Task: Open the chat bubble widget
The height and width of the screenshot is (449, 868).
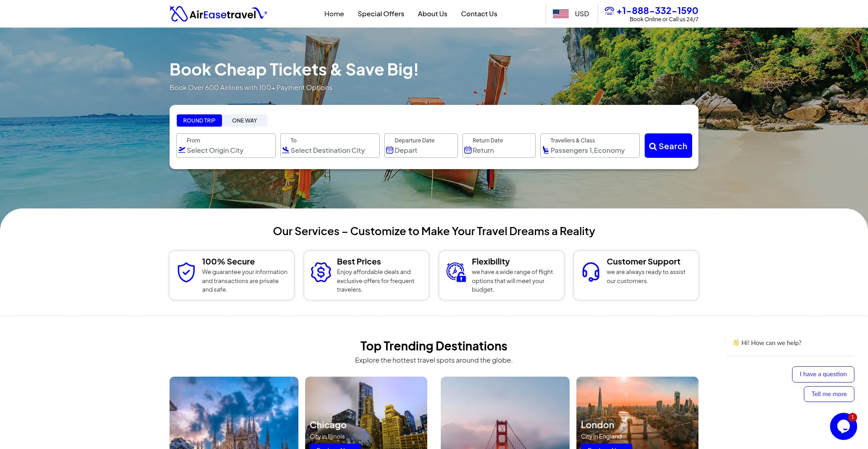Action: pos(843,426)
